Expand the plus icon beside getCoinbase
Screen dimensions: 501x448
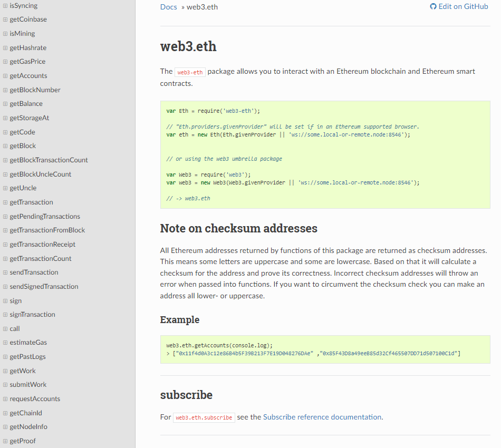[4, 19]
